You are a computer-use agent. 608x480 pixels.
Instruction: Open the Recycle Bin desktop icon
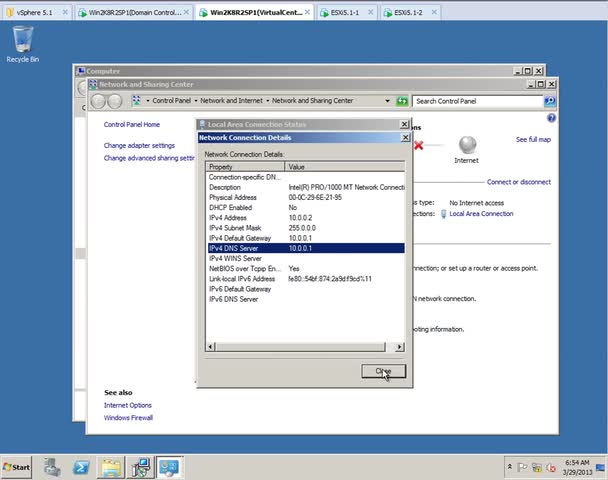click(x=22, y=44)
